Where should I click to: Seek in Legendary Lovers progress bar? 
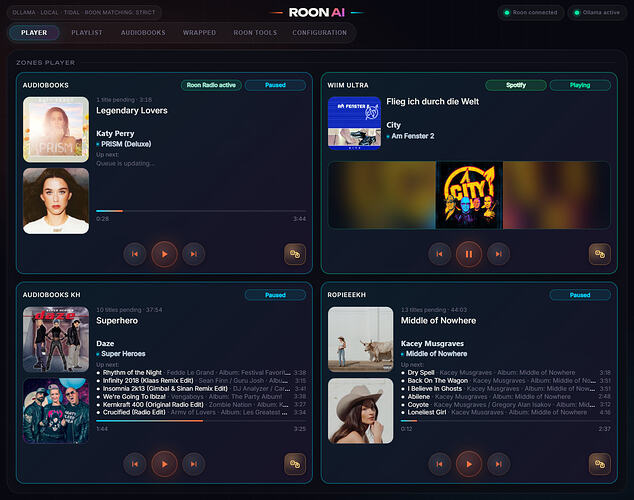[x=201, y=211]
